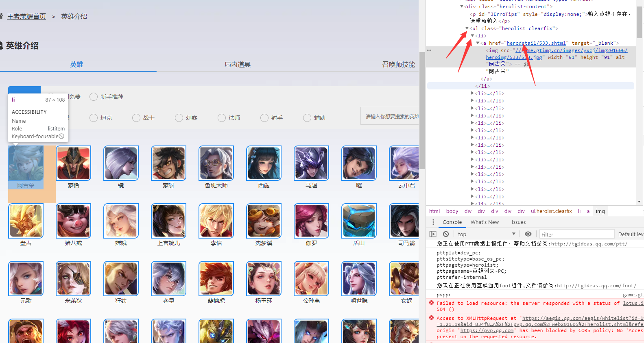The image size is (644, 343).
Task: Open herodetail/533.shtml href link
Action: tap(536, 43)
